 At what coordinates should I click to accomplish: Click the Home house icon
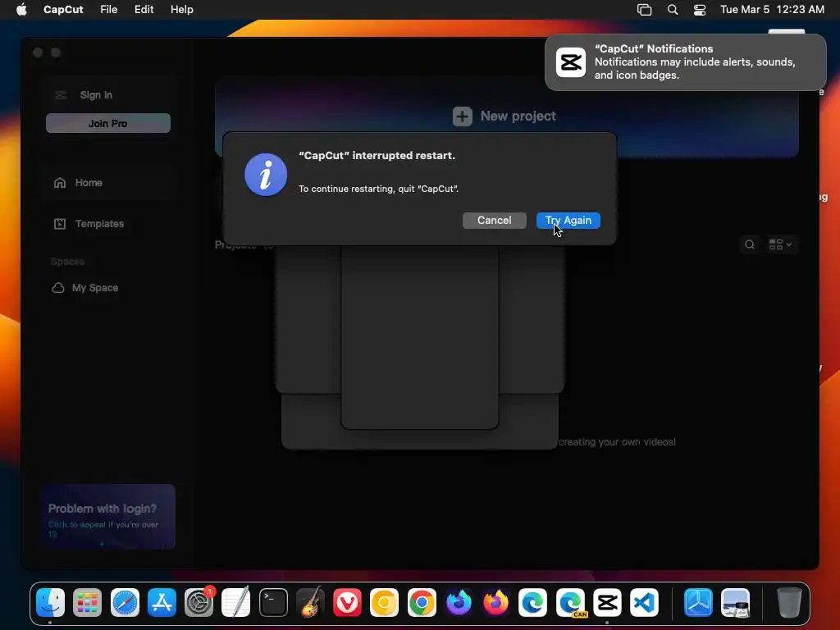[60, 183]
